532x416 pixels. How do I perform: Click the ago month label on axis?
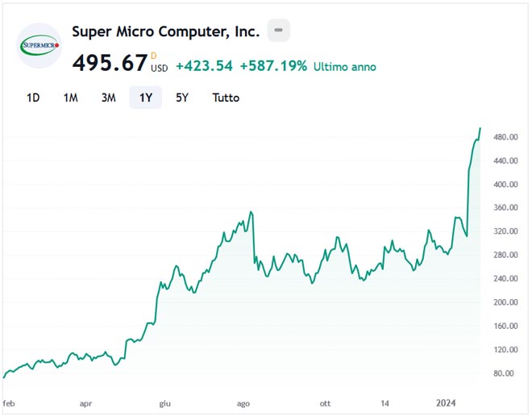click(x=243, y=402)
